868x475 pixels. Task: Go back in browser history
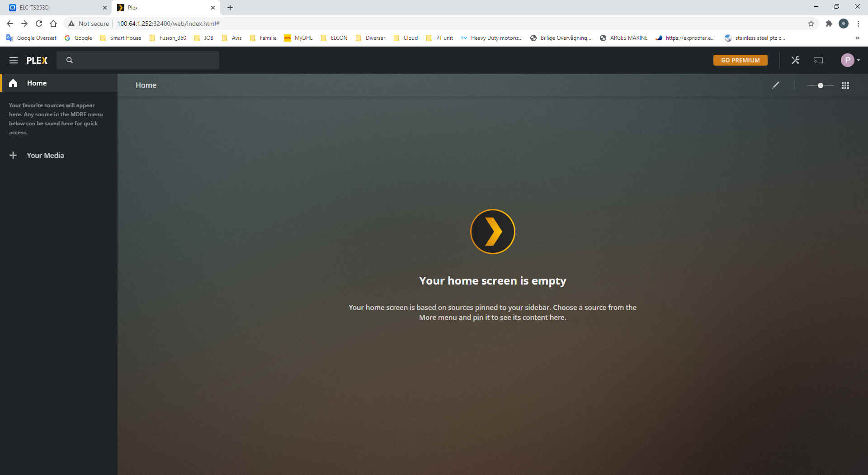click(10, 24)
